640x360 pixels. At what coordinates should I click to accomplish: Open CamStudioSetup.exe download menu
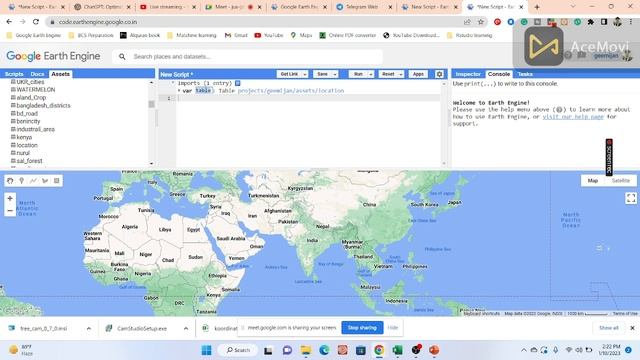(x=186, y=328)
